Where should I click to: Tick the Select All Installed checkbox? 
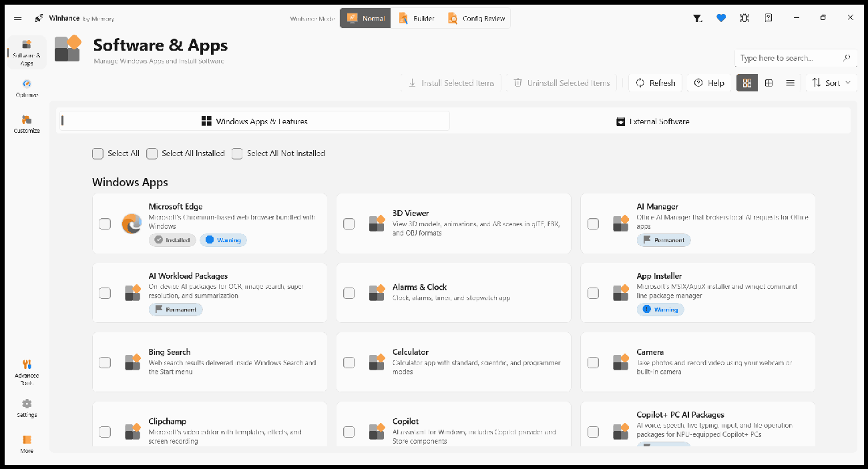click(152, 153)
